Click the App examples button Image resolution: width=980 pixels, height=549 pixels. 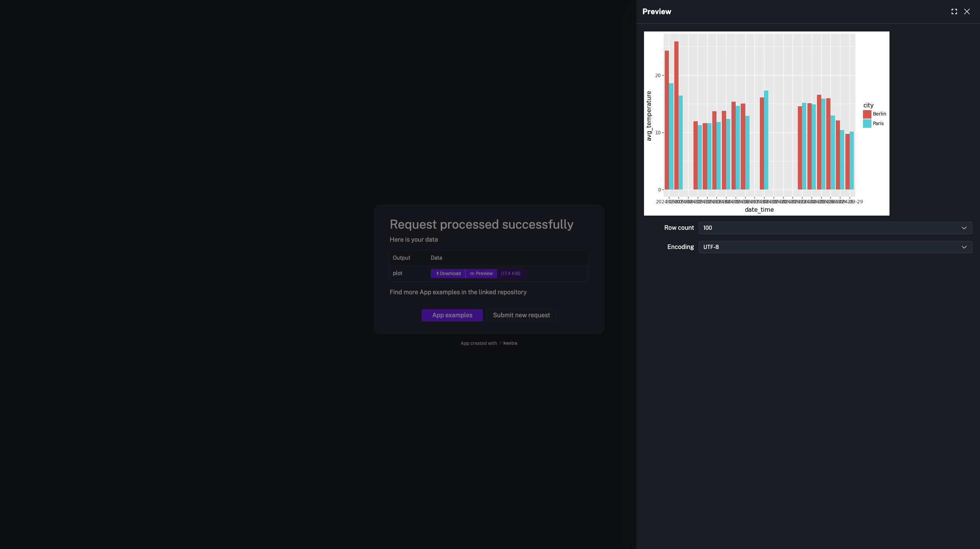[452, 315]
